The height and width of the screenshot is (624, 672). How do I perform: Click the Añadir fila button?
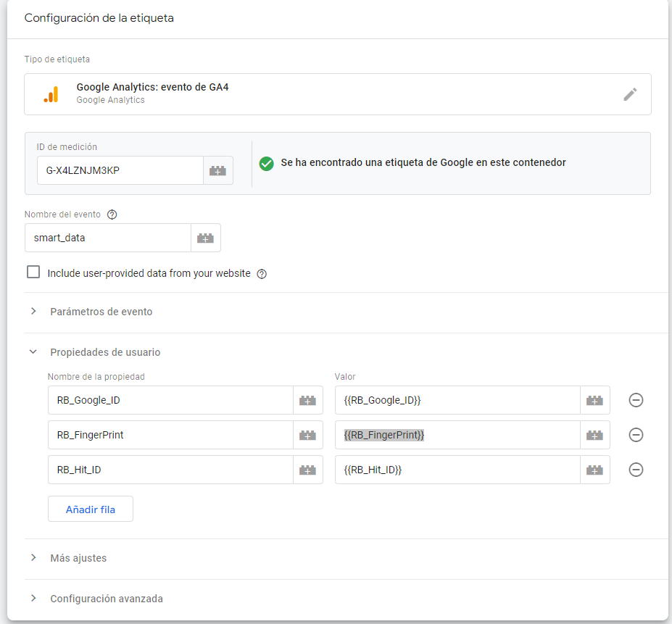(x=91, y=509)
